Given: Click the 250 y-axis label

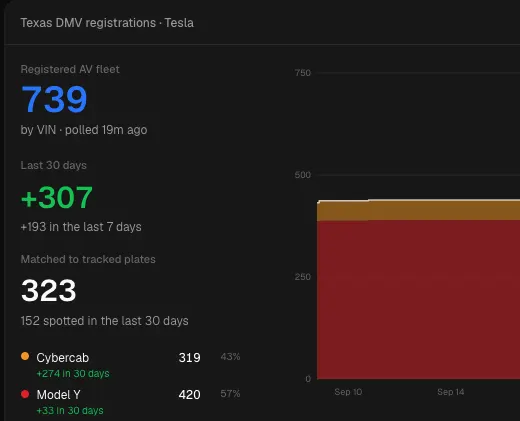Looking at the screenshot, I should 303,277.
